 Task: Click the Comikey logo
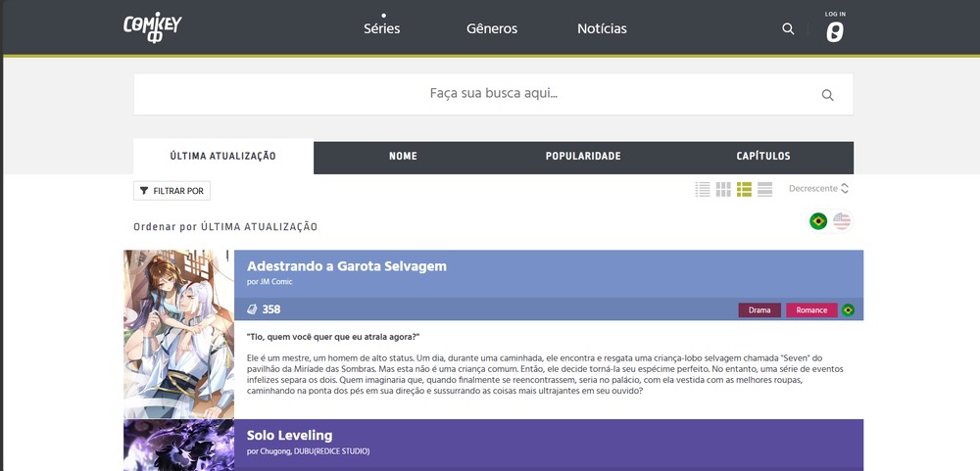(153, 28)
